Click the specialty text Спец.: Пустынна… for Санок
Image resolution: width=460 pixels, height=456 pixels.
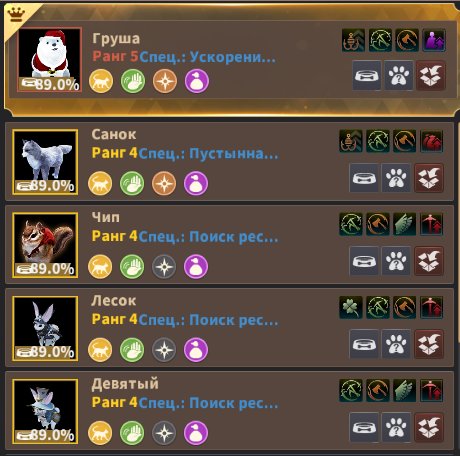point(208,154)
